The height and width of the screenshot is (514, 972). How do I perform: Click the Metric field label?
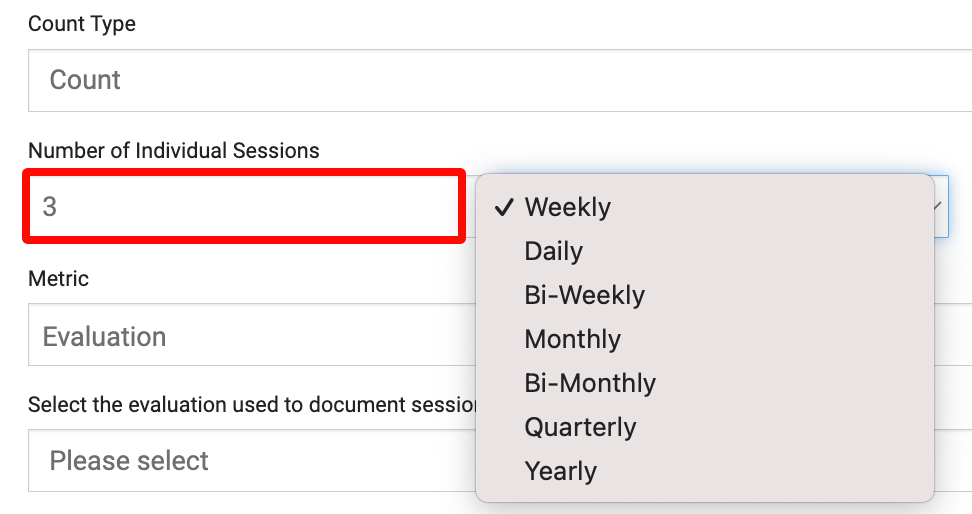point(58,279)
